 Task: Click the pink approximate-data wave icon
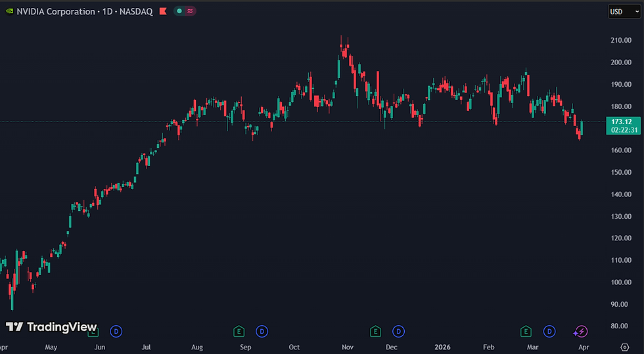pos(190,12)
